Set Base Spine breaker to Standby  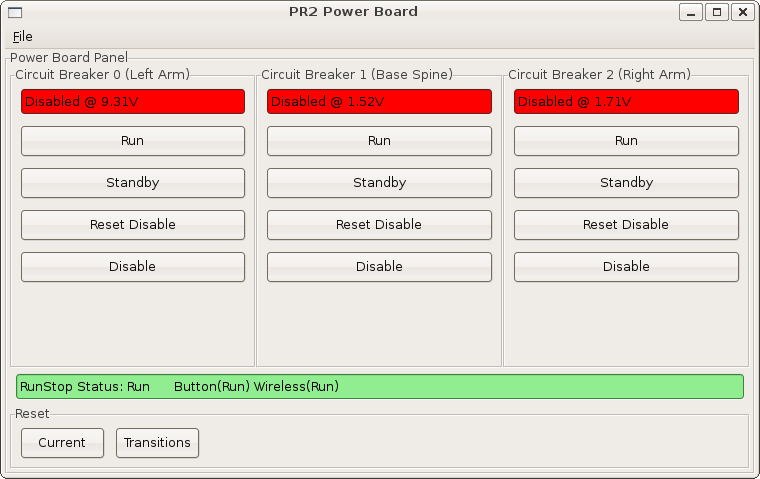[379, 183]
